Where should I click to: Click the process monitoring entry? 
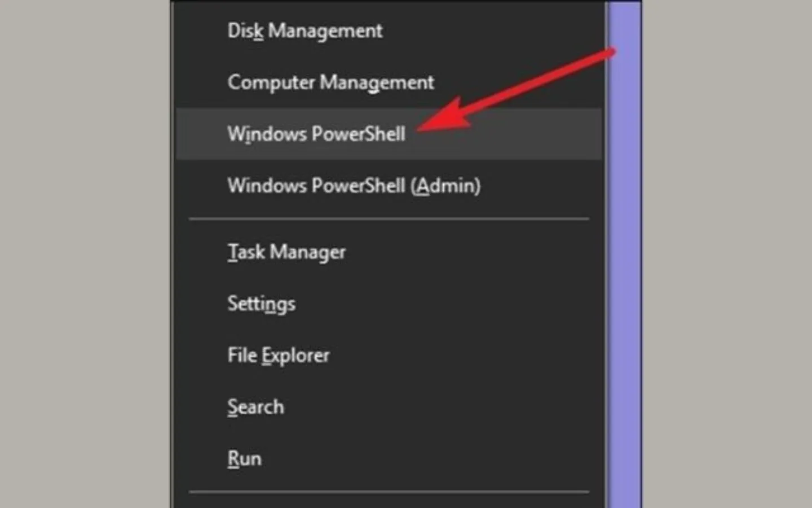point(286,252)
